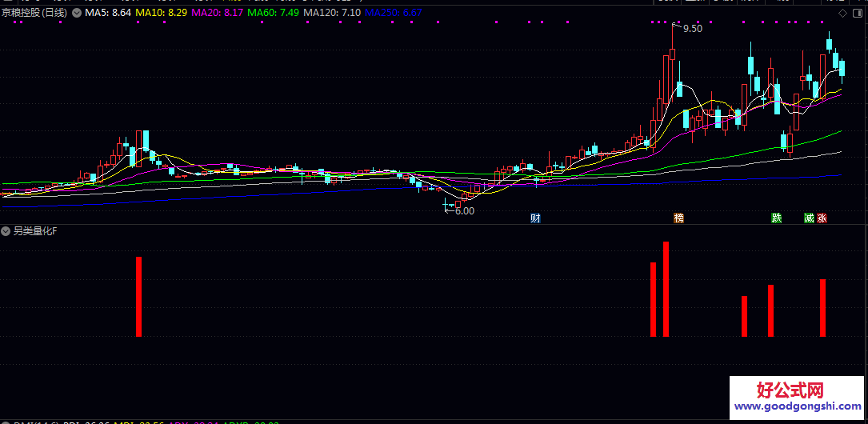Expand the 另类量化F indicator dropdown arrow
This screenshot has height=424, width=868.
click(x=6, y=231)
